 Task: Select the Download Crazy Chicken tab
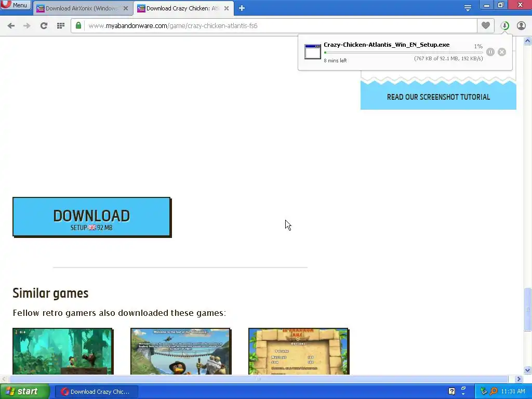[x=183, y=8]
